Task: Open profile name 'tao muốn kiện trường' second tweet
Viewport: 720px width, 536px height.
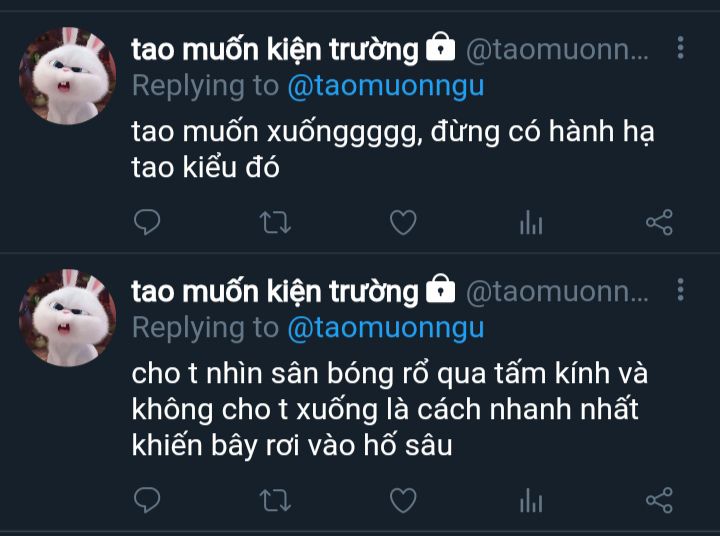Action: pos(275,291)
